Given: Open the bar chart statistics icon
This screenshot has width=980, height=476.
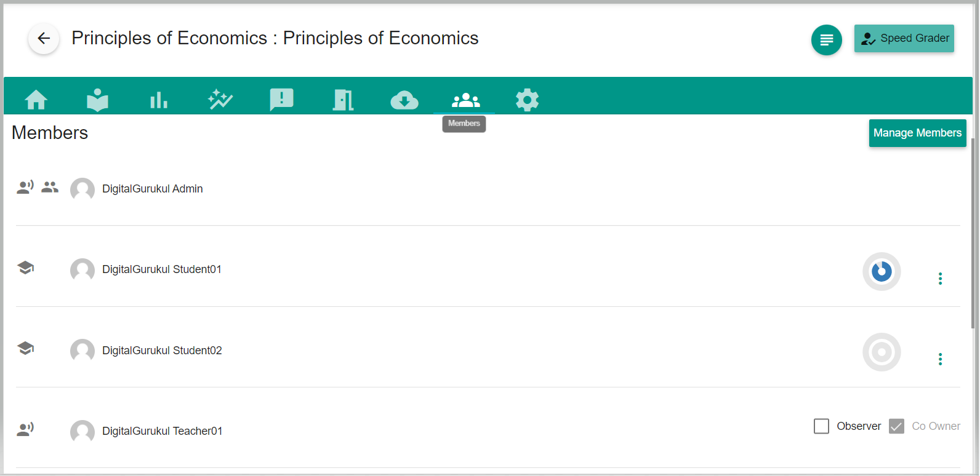Looking at the screenshot, I should [x=159, y=100].
